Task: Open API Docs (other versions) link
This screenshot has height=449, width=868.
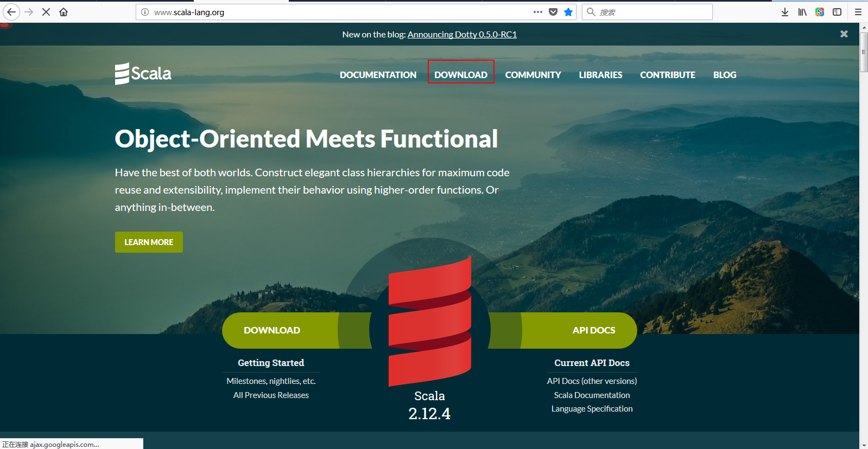Action: coord(592,381)
